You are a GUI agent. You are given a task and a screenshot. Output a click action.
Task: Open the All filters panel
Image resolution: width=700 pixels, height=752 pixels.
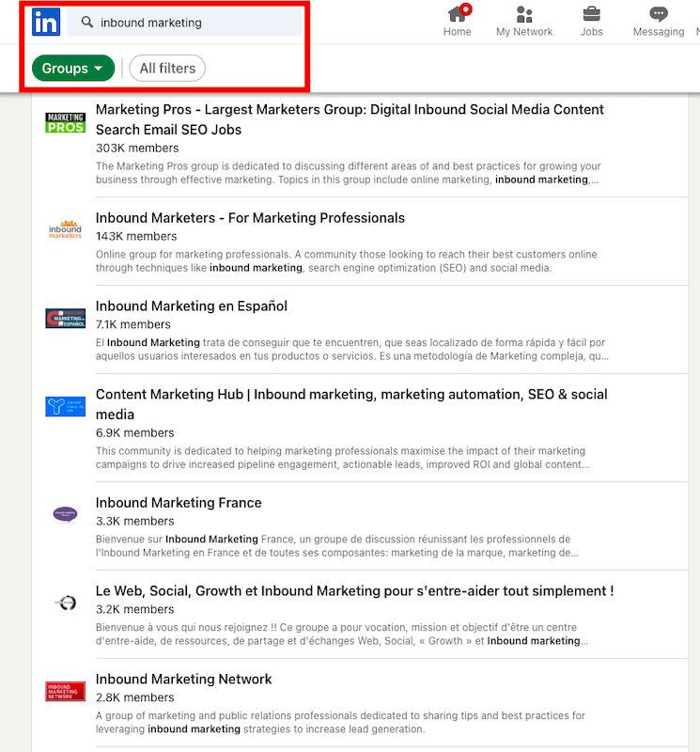point(167,69)
